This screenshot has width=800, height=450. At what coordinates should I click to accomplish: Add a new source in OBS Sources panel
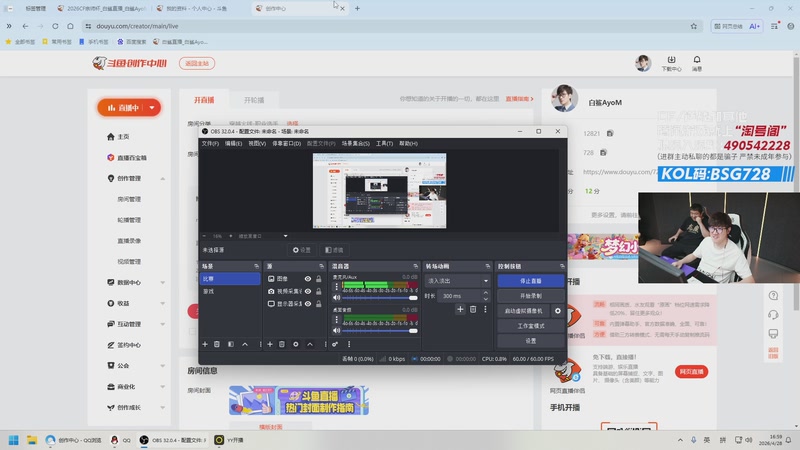[x=270, y=344]
